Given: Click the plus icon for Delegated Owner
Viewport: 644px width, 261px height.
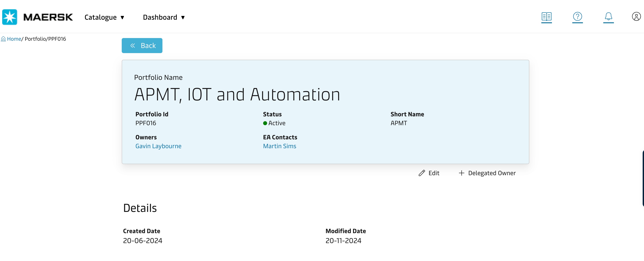Looking at the screenshot, I should pyautogui.click(x=461, y=173).
